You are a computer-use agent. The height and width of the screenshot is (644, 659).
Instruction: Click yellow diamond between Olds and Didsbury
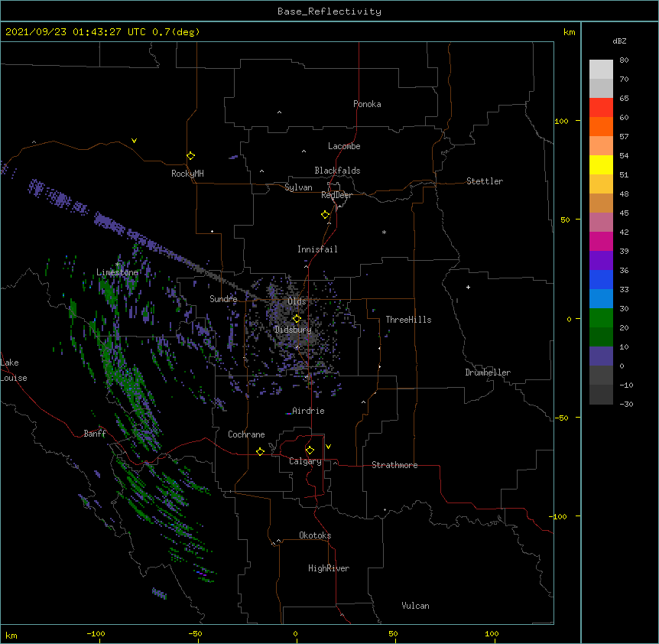(x=297, y=318)
